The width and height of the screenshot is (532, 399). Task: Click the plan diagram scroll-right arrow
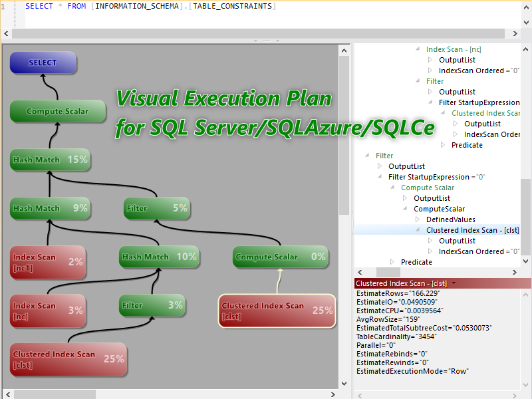click(x=333, y=394)
